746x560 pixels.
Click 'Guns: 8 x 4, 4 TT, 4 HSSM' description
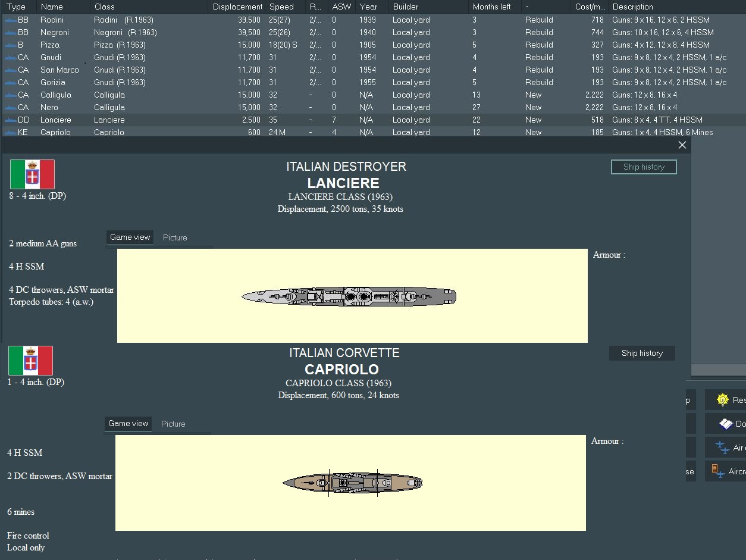click(x=657, y=120)
